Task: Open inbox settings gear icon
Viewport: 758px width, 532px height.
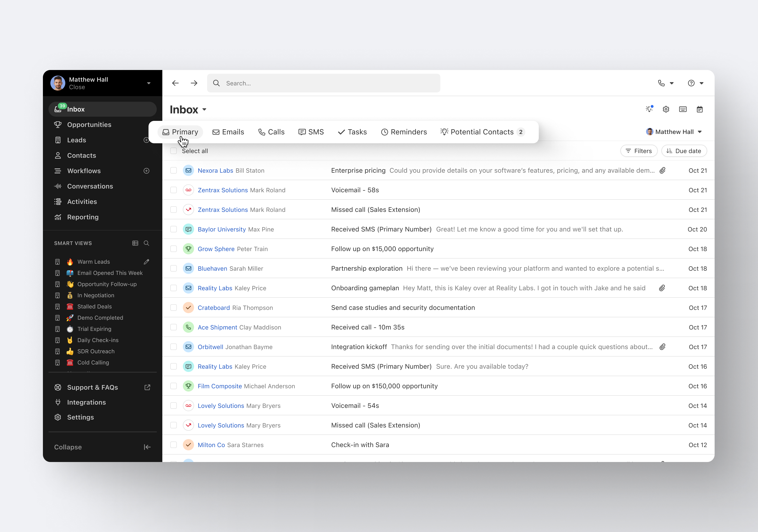Action: [666, 109]
